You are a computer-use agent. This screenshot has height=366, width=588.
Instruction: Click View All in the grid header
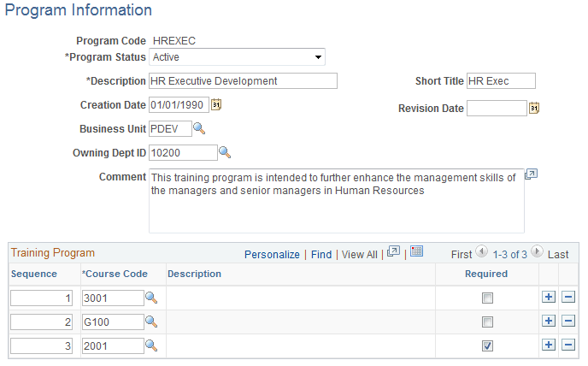360,254
